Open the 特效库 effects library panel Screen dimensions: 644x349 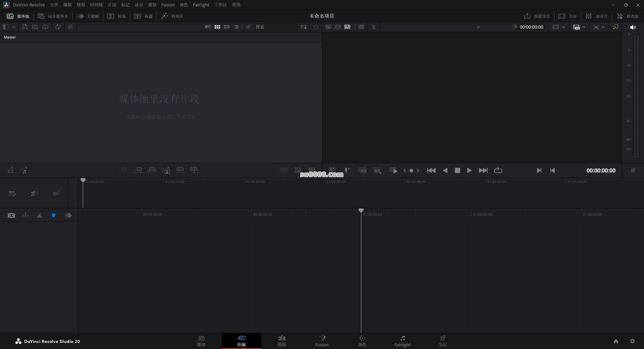pyautogui.click(x=172, y=16)
